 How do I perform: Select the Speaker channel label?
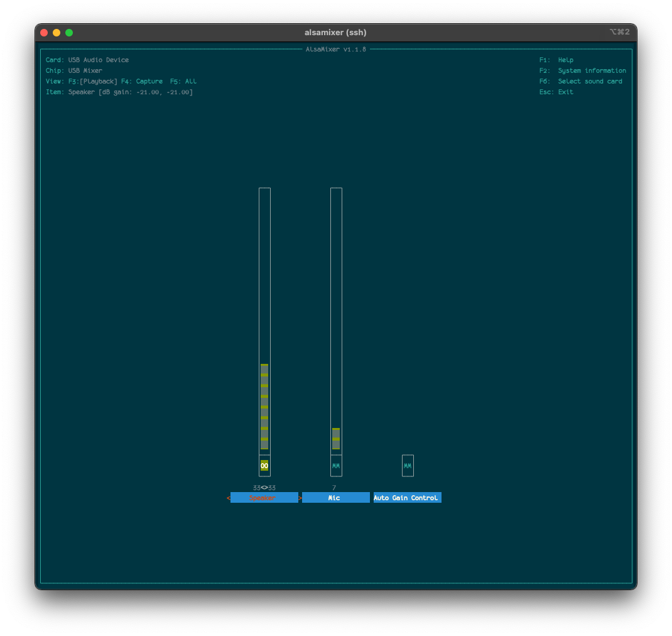pos(264,498)
